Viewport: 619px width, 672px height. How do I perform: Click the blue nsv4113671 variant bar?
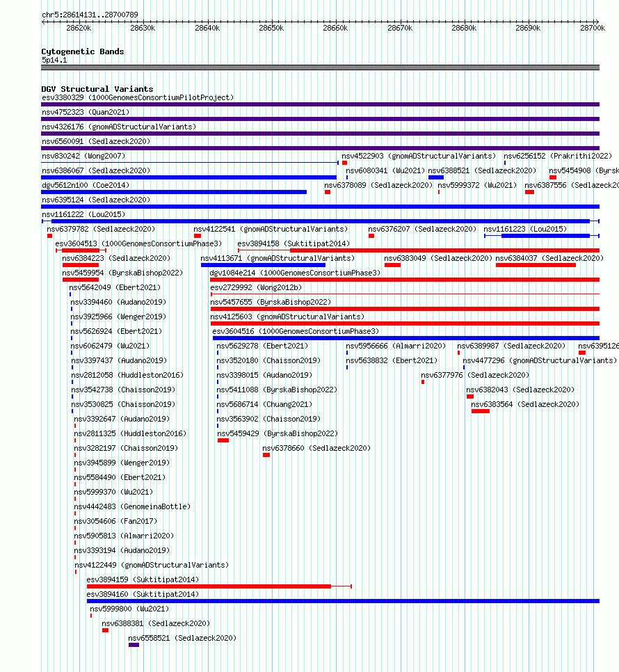(263, 265)
